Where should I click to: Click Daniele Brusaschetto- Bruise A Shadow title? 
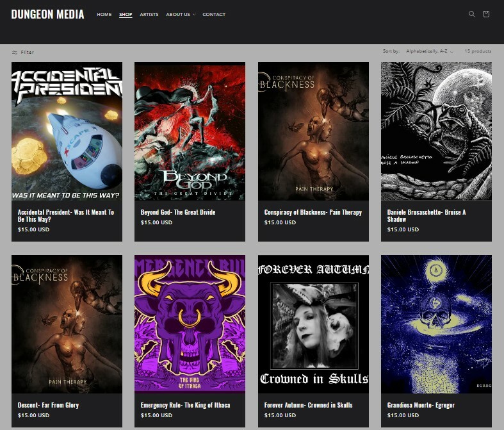(427, 216)
